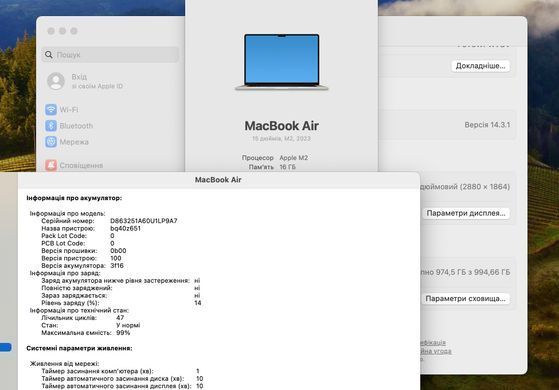Image resolution: width=559 pixels, height=390 pixels.
Task: Click the MacBook Air heading in About panel
Action: pyautogui.click(x=282, y=125)
